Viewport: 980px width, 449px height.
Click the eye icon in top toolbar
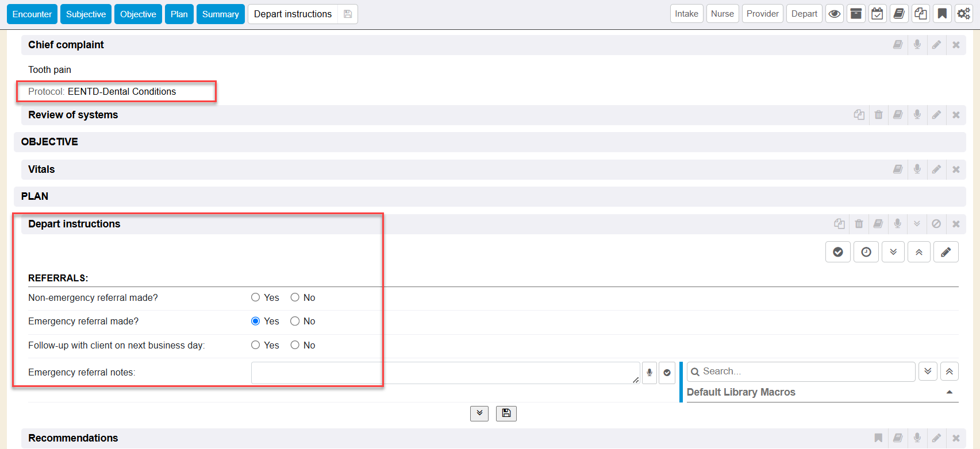pos(835,14)
